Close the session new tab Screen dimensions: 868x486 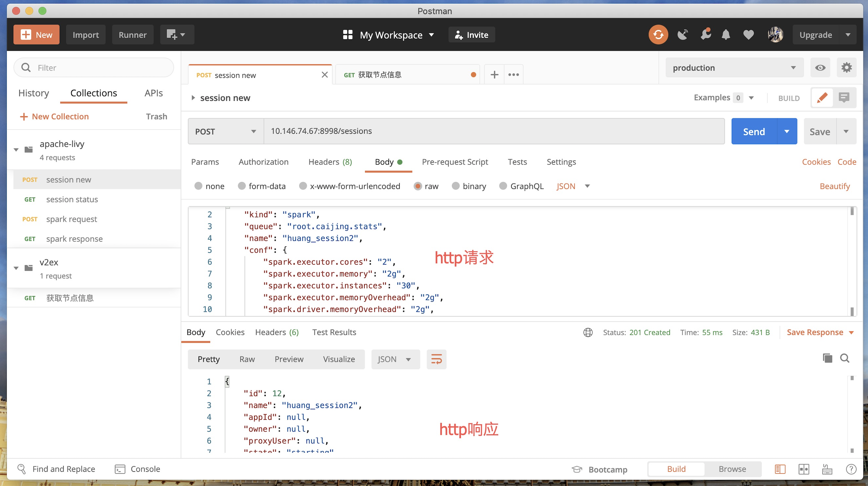[x=325, y=75]
